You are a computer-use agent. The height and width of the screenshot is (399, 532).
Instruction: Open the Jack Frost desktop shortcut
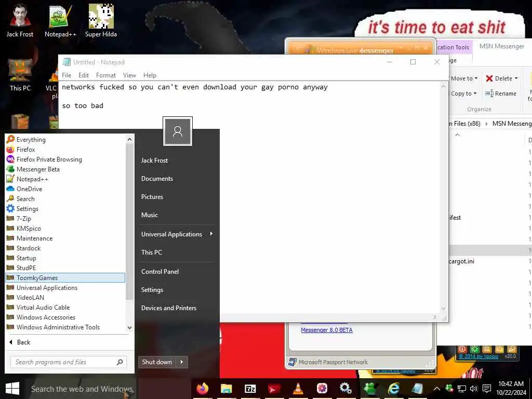click(20, 21)
